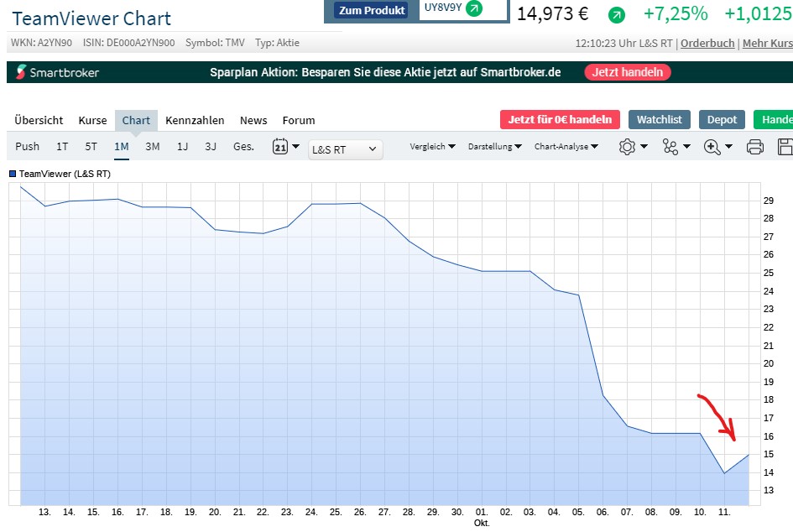Click the TeamViewer (L&S RT) legend color square
This screenshot has width=793, height=532.
pyautogui.click(x=13, y=174)
